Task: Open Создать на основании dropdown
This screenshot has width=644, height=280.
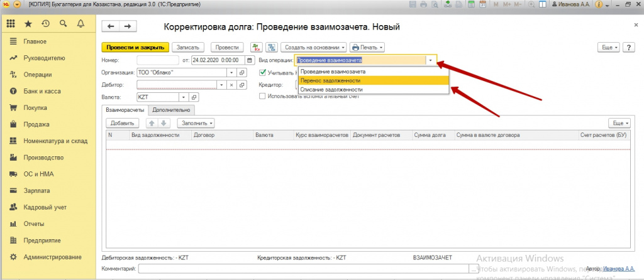Action: click(x=314, y=47)
